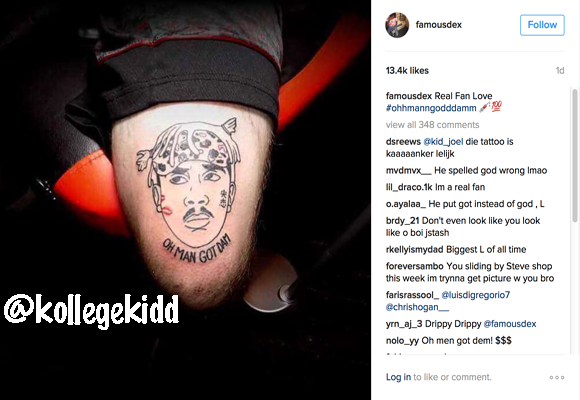Open lil_draco.1k commenter profile
580x400 pixels.
tap(409, 187)
